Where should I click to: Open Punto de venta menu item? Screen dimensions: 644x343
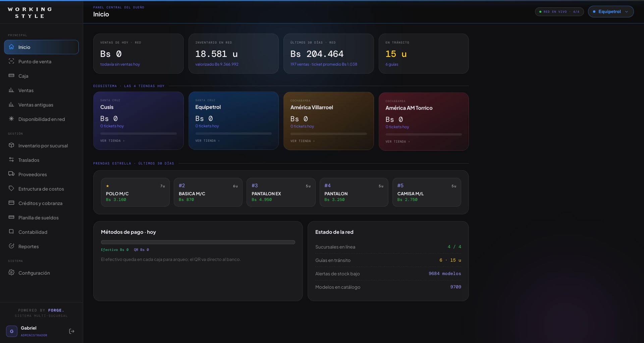click(41, 62)
